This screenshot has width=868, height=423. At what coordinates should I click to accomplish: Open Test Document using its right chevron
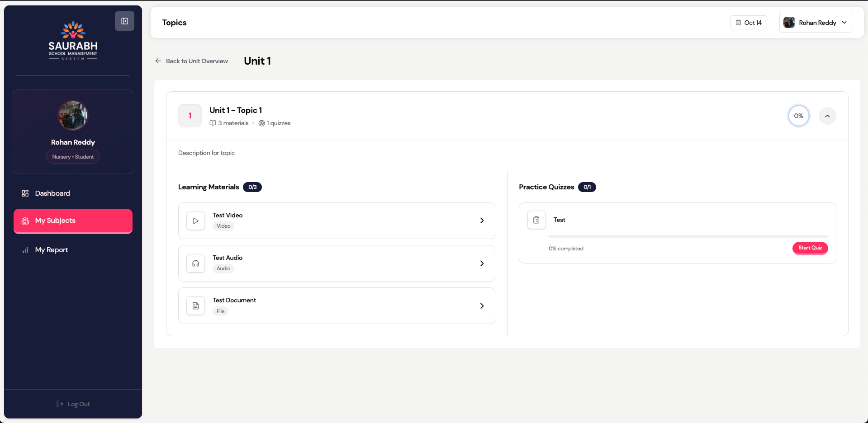(x=482, y=306)
